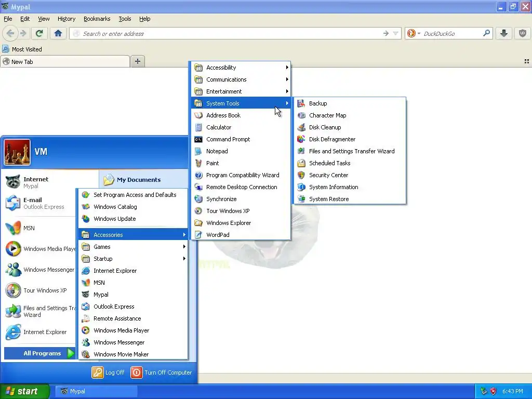Click Log Off button
This screenshot has width=532, height=399.
click(x=108, y=372)
